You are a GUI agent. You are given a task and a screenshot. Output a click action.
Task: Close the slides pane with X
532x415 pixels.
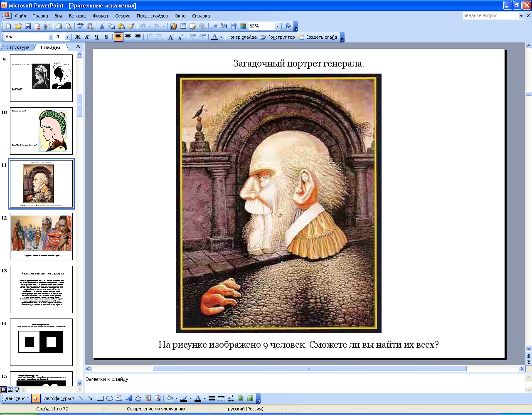pyautogui.click(x=78, y=47)
